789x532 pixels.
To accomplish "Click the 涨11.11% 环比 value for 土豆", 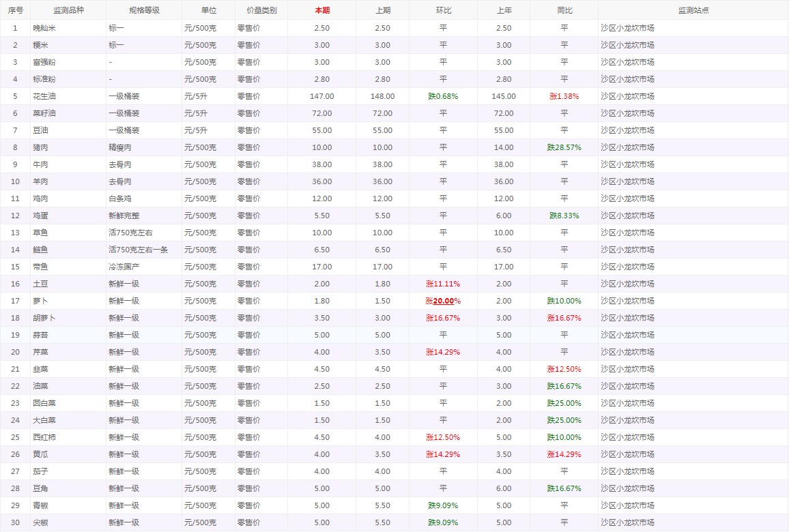I will [x=443, y=284].
